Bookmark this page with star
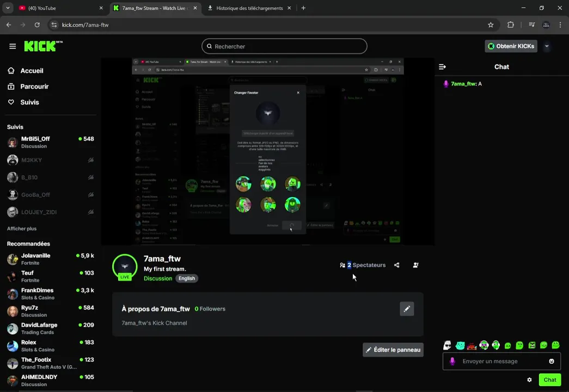The height and width of the screenshot is (392, 569). [491, 25]
